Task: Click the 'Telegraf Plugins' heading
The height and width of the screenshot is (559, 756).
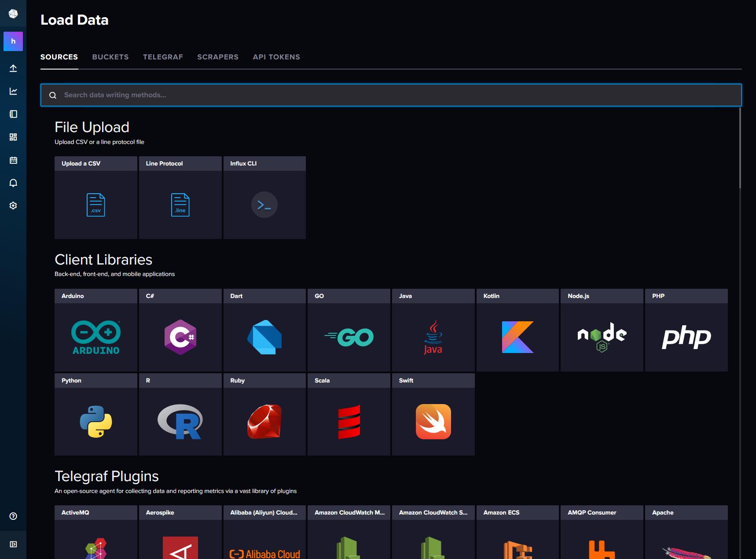Action: [x=106, y=476]
